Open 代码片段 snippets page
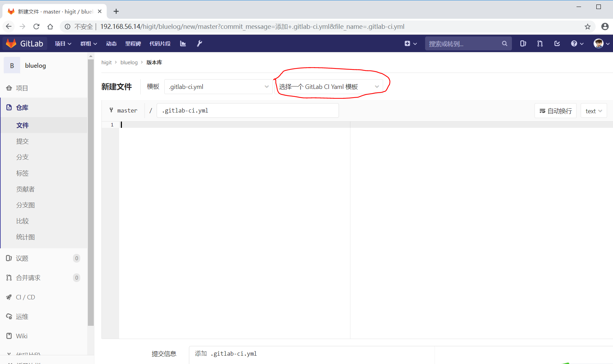Image resolution: width=613 pixels, height=364 pixels. point(160,43)
